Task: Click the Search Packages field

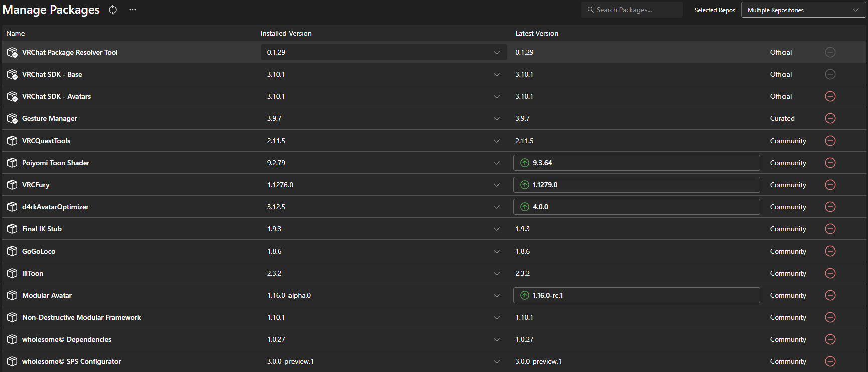Action: coord(632,10)
